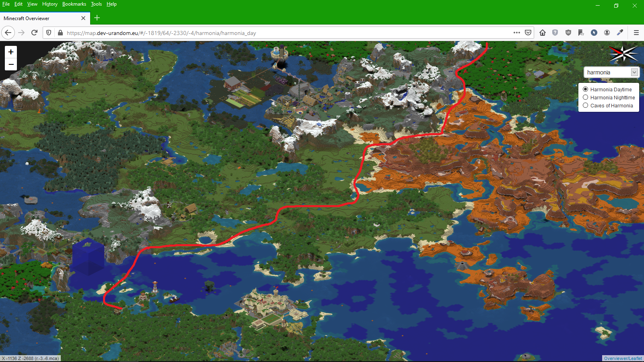Save page to Pocket
The width and height of the screenshot is (644, 362).
coord(528,33)
